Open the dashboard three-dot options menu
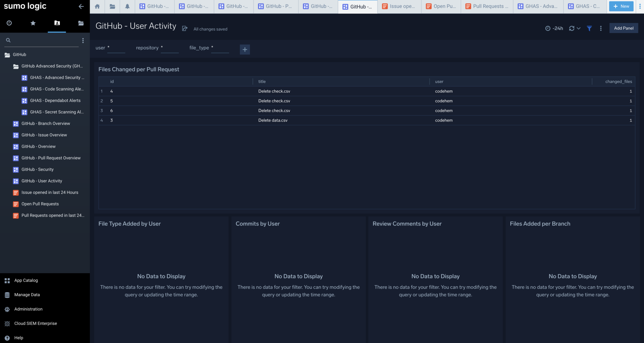This screenshot has width=644, height=343. (601, 28)
